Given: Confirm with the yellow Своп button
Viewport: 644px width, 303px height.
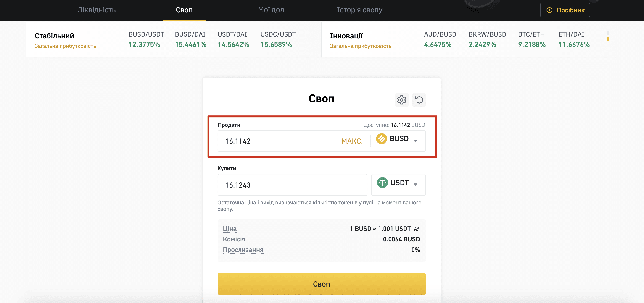Looking at the screenshot, I should tap(322, 284).
